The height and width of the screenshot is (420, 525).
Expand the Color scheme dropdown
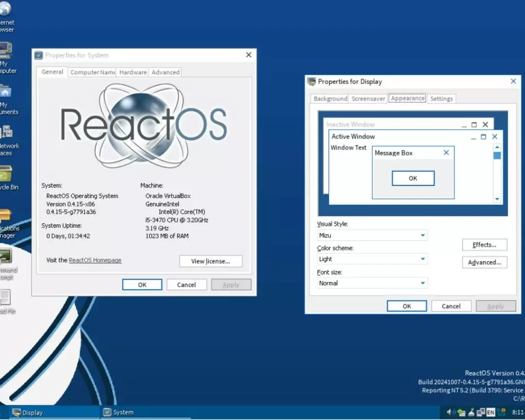(372, 259)
